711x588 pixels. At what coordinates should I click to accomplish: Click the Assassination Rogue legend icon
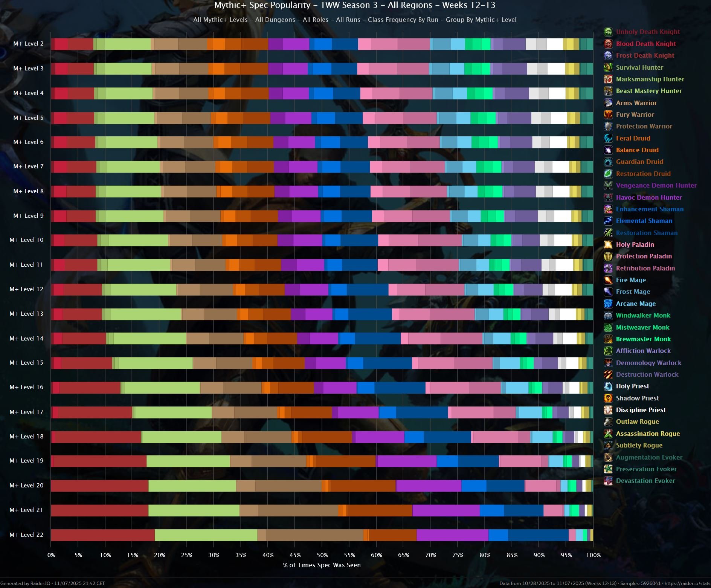pyautogui.click(x=608, y=434)
